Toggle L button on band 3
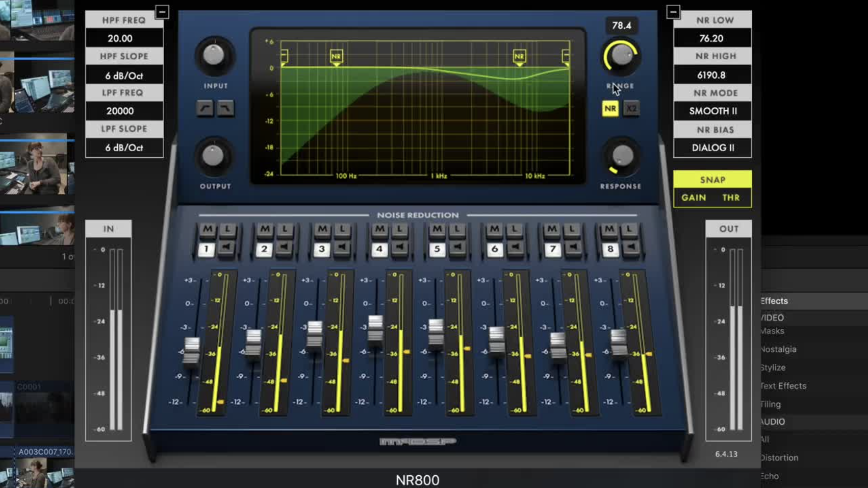The height and width of the screenshot is (488, 868). click(x=342, y=230)
